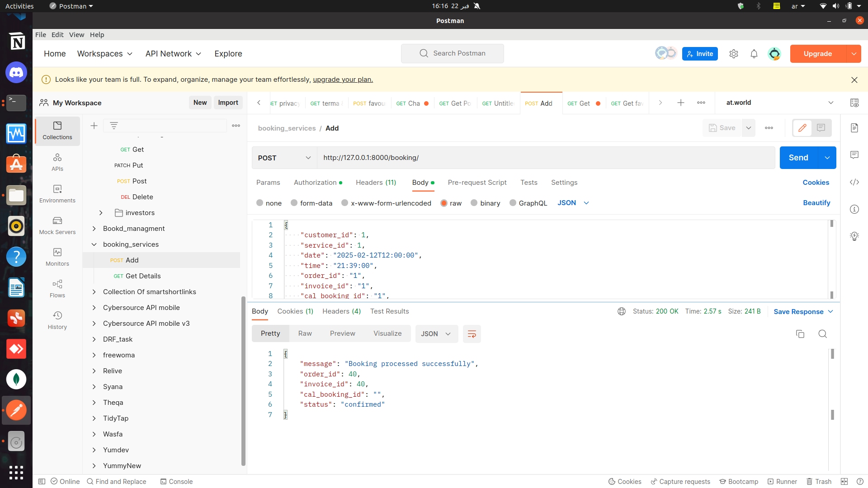Open Notion from the Ubuntu dock
Image resolution: width=868 pixels, height=488 pixels.
[x=16, y=42]
